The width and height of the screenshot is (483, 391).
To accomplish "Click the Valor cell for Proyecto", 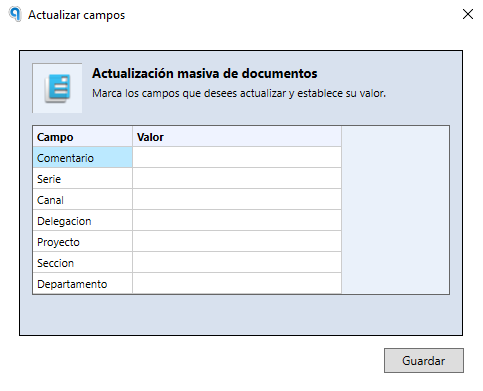I will pos(237,242).
